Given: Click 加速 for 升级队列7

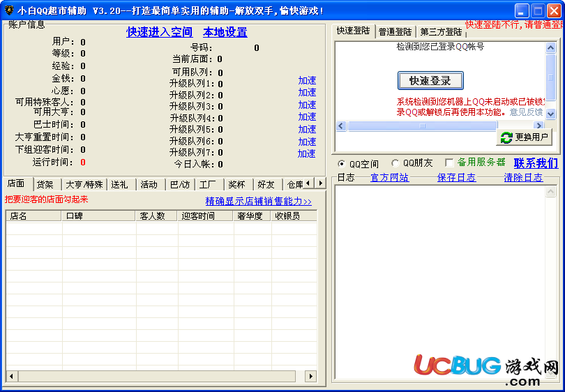Looking at the screenshot, I should 307,154.
